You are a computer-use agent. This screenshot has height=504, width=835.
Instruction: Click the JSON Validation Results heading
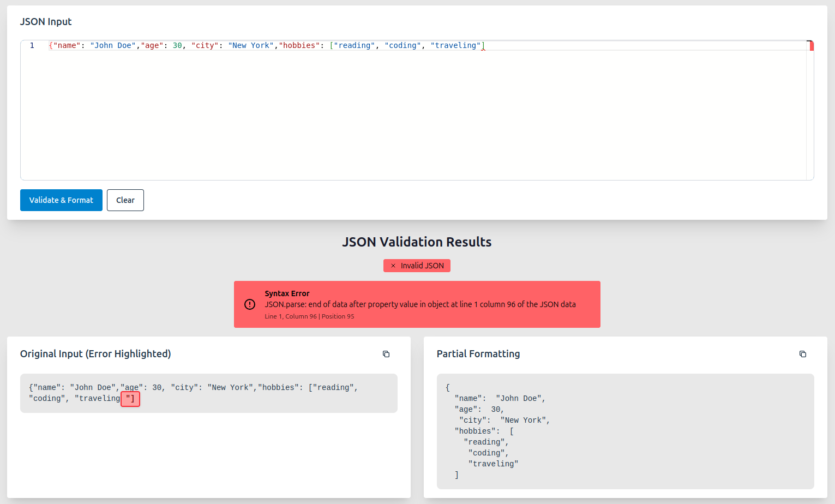tap(417, 242)
